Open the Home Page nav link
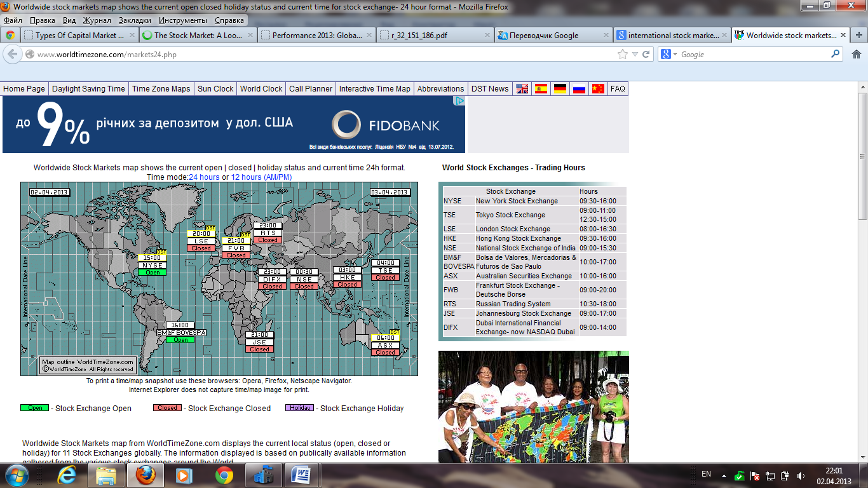Image resolution: width=868 pixels, height=488 pixels. click(24, 89)
